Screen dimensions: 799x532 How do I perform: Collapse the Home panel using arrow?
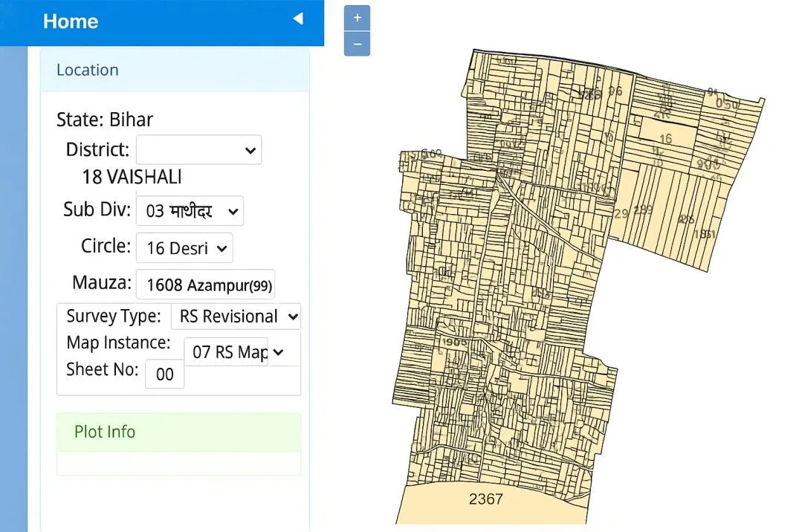pos(298,19)
